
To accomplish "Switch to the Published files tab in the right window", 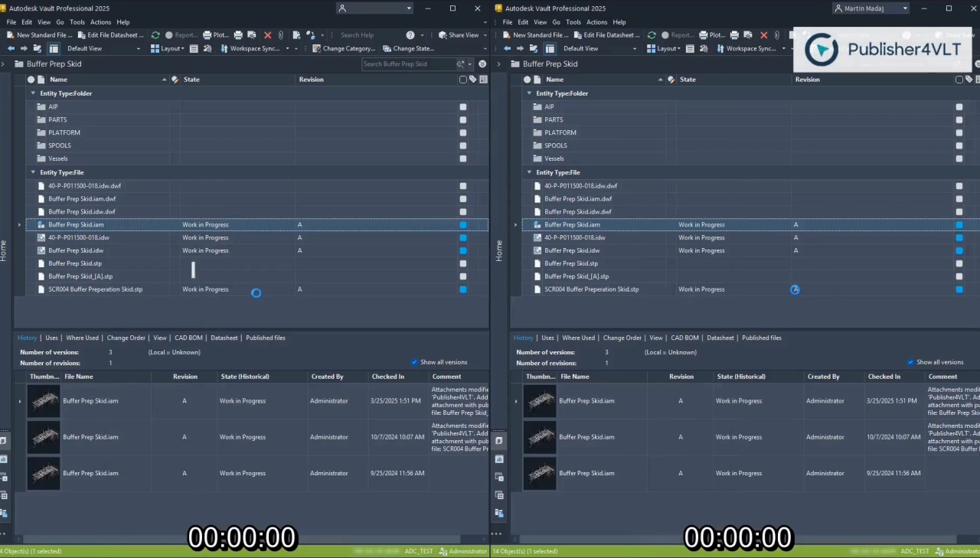I will [762, 338].
